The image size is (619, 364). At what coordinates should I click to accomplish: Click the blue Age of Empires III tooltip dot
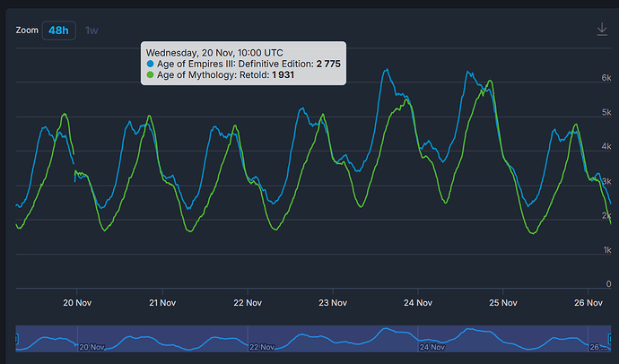[150, 64]
